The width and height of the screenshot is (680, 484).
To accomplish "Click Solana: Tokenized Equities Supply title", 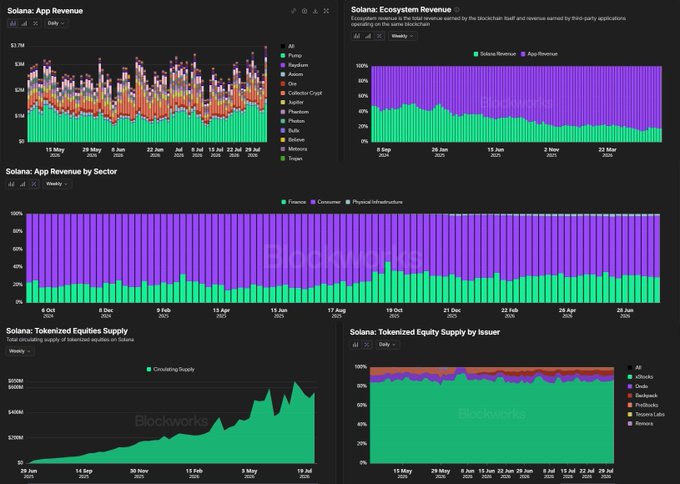I will [67, 331].
